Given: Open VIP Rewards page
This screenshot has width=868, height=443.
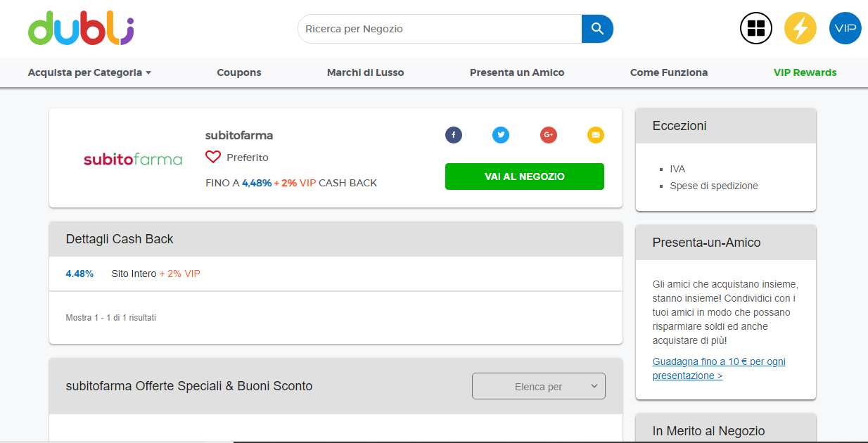Looking at the screenshot, I should pos(805,72).
